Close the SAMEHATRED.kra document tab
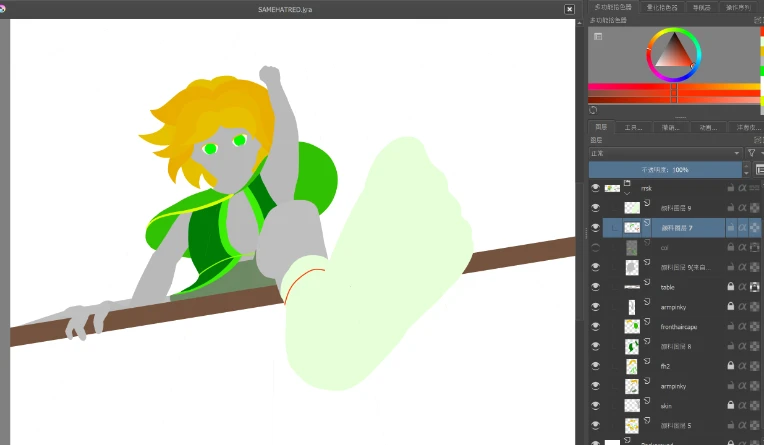Screen dimensions: 764x445 click(x=569, y=9)
